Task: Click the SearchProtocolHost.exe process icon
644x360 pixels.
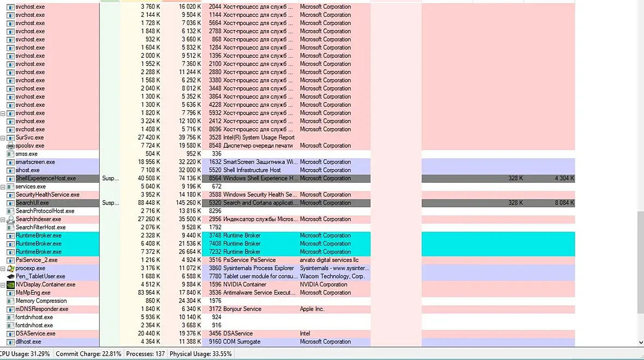Action: coord(11,211)
